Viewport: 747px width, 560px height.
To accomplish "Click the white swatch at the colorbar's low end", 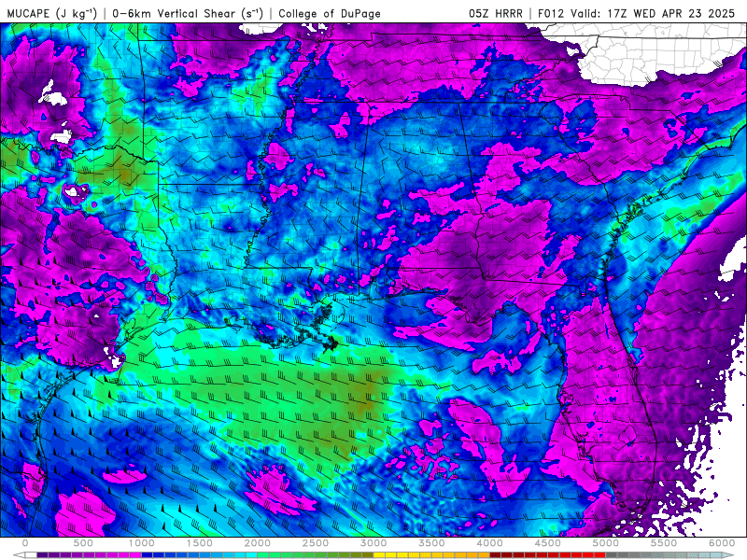I will 31,555.
